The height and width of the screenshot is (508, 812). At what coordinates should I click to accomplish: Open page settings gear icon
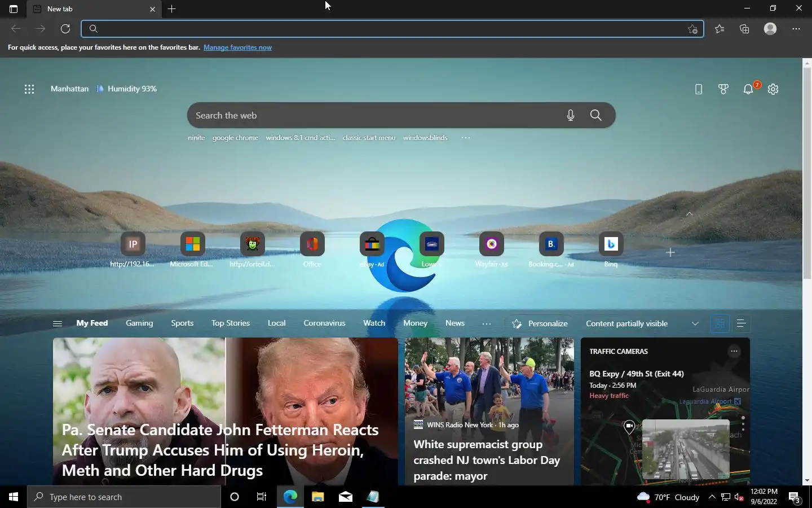point(773,89)
